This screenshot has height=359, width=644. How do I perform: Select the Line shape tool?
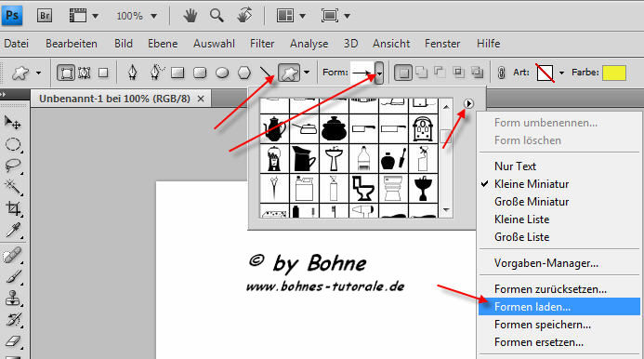[266, 73]
